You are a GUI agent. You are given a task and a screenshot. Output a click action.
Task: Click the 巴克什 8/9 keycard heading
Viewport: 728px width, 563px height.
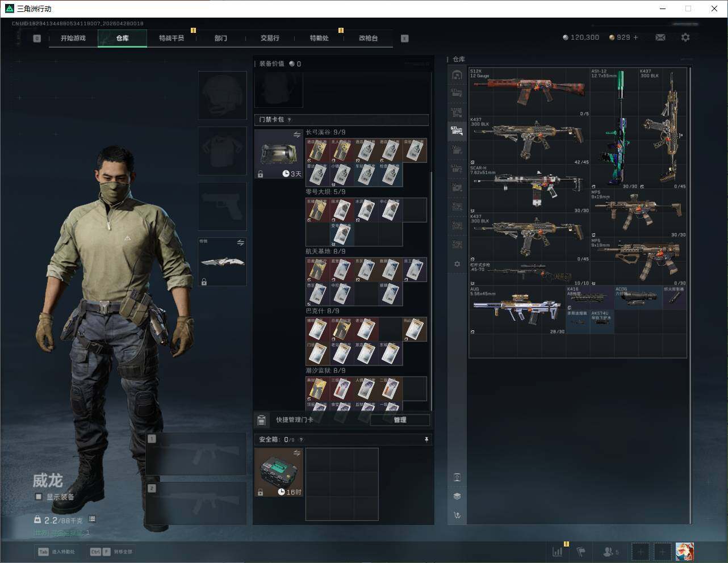pos(323,311)
